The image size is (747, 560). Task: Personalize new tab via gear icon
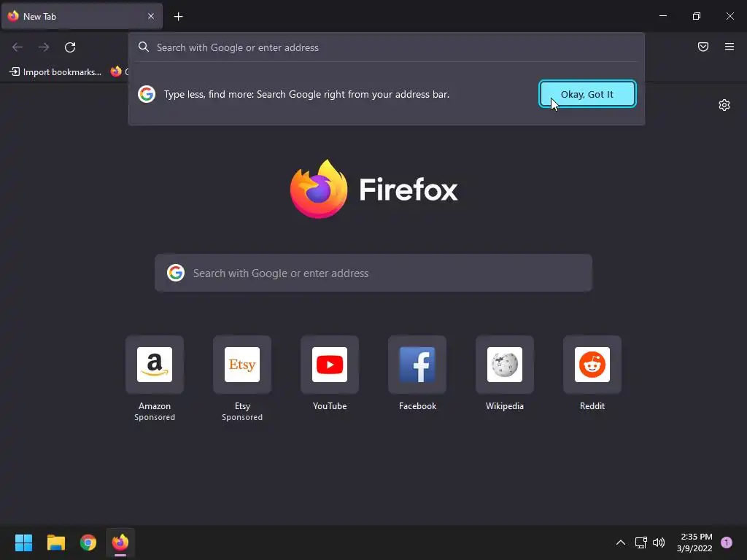pos(724,105)
